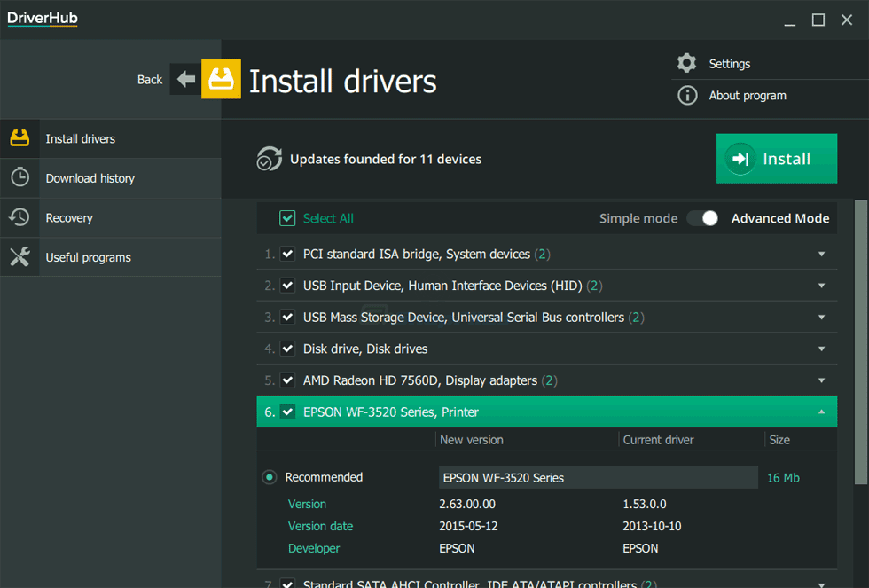This screenshot has height=588, width=869.
Task: Collapse the EPSON WF-3520 Series row
Action: [x=821, y=412]
